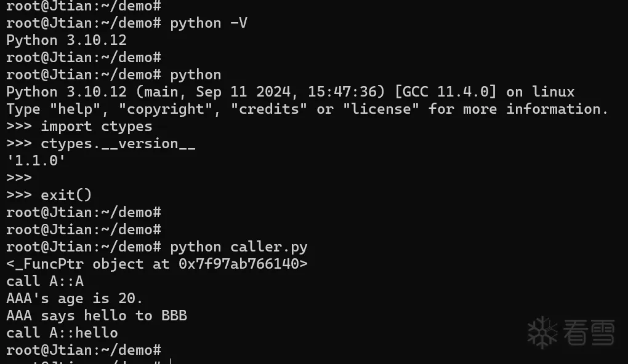Image resolution: width=628 pixels, height=364 pixels.
Task: Click the '1.1.0' version string output
Action: (x=36, y=161)
